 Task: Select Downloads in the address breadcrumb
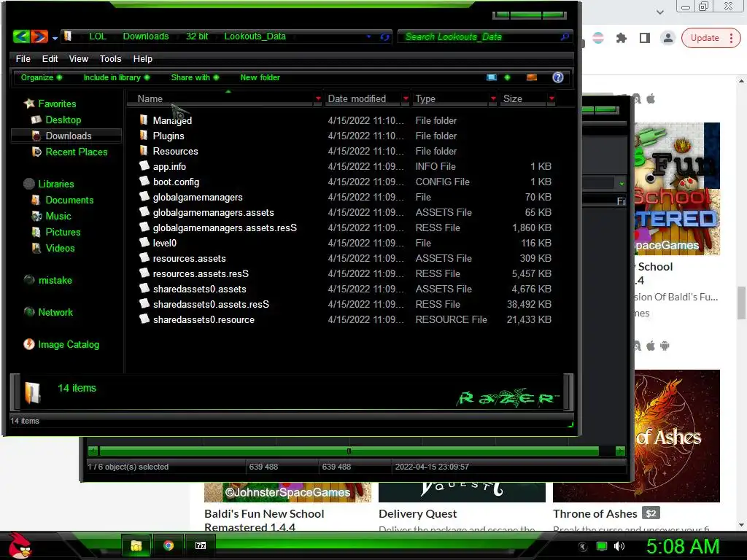(x=146, y=36)
